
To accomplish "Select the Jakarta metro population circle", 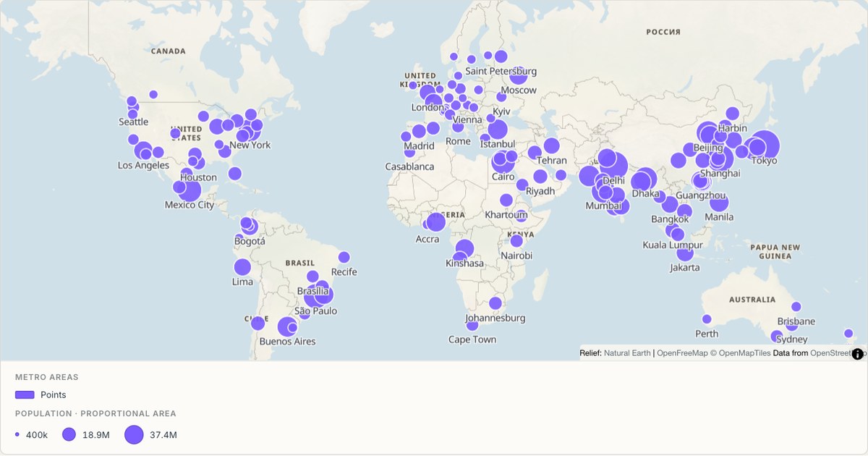I will click(685, 252).
